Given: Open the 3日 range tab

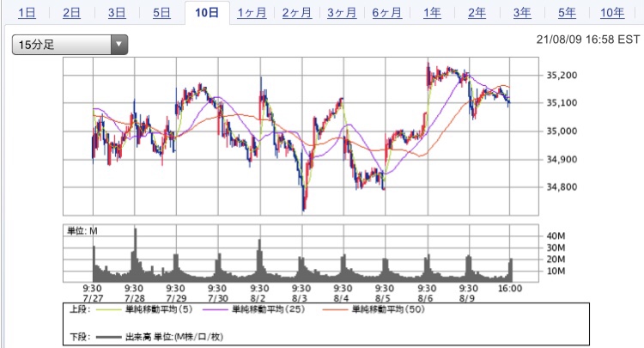Looking at the screenshot, I should (117, 12).
